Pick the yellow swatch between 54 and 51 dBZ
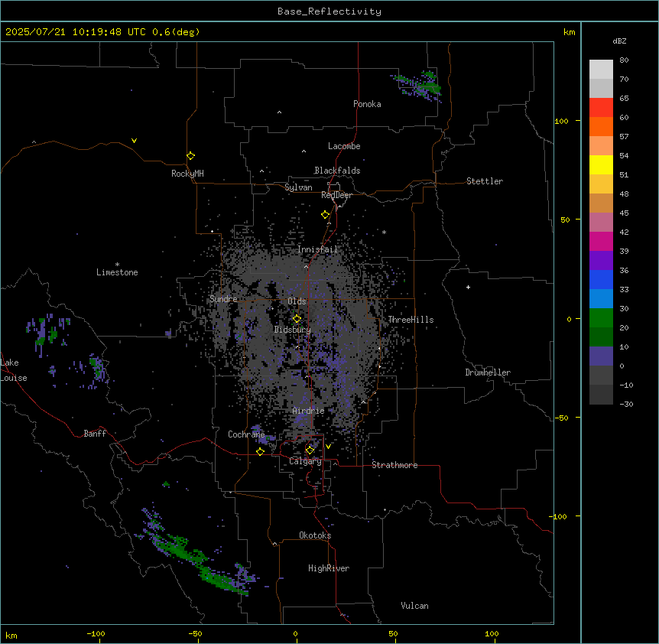 (x=601, y=164)
